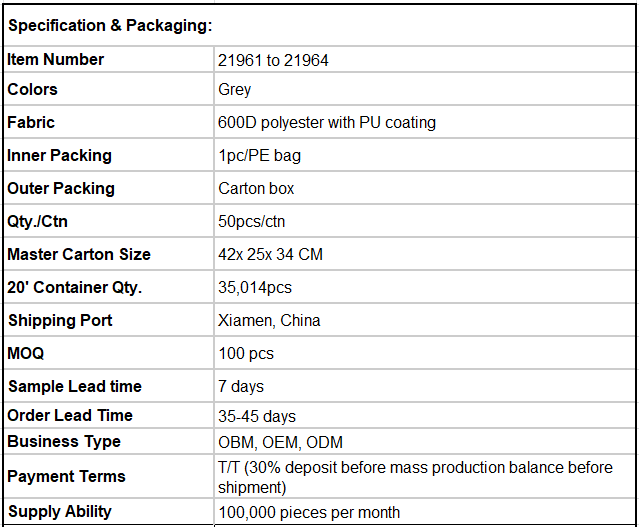
Task: Click the MOQ 100 pcs value
Action: tap(246, 353)
